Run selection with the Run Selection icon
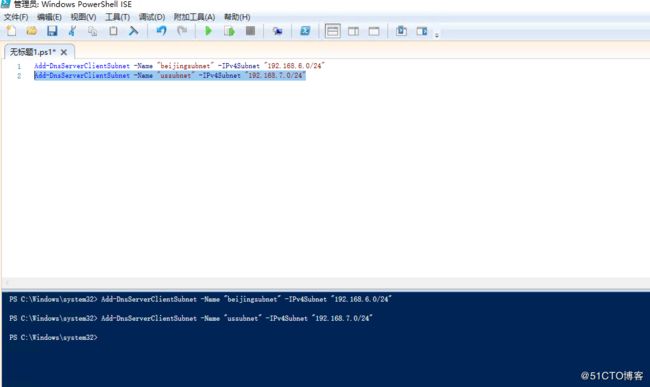The image size is (650, 387). coord(229,31)
